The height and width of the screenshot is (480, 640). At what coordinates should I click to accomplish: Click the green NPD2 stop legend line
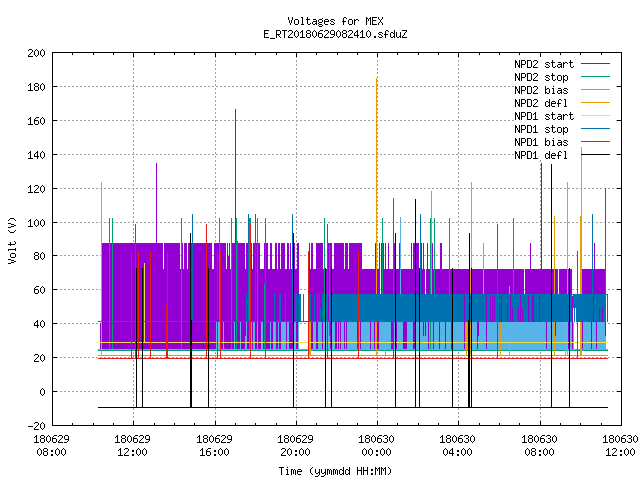tap(596, 76)
